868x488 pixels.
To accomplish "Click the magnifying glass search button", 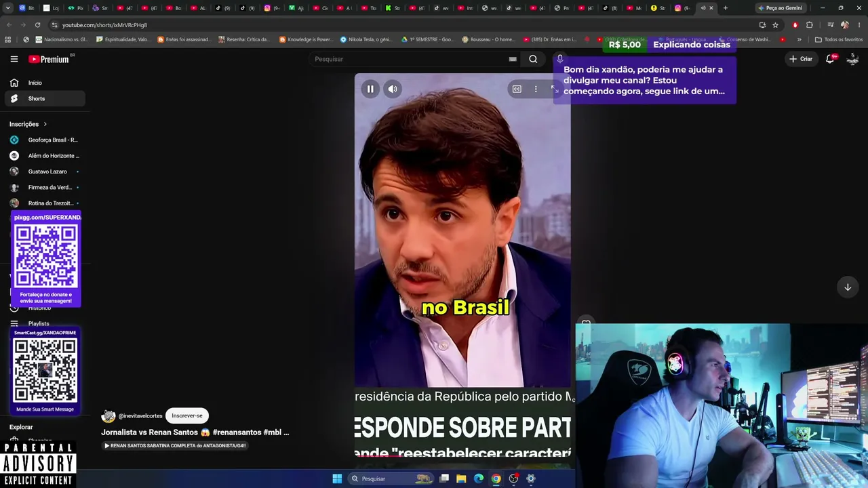I will [x=533, y=59].
